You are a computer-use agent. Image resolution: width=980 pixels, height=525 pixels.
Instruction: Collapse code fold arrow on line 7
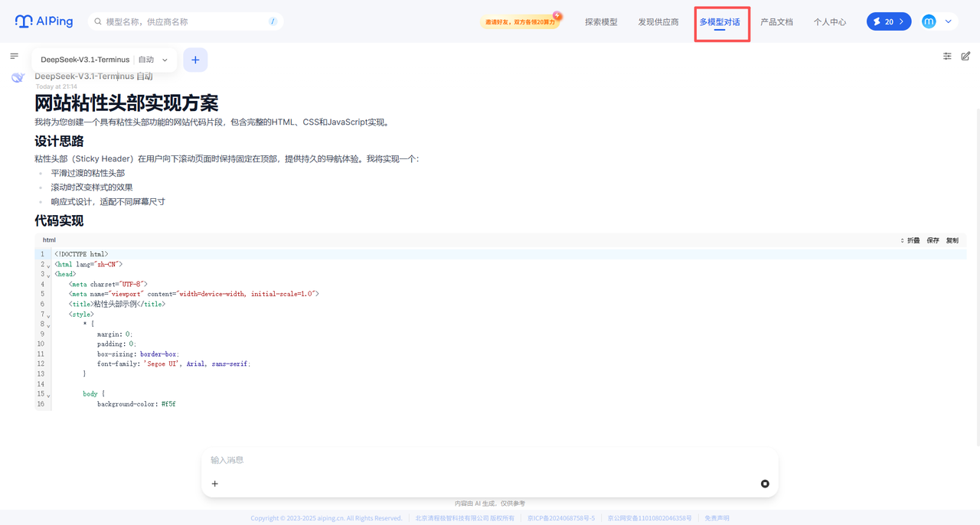(48, 315)
